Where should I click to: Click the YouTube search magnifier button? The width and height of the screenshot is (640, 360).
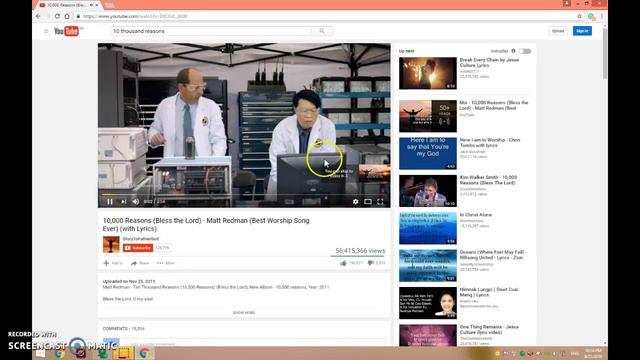click(x=322, y=31)
